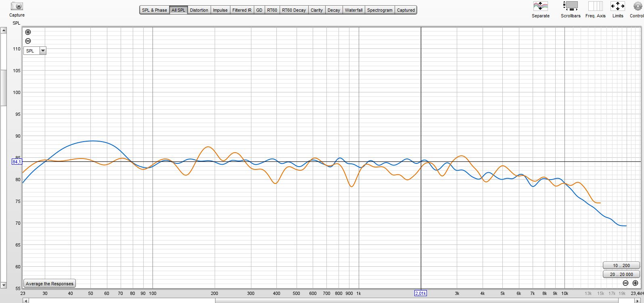Viewport: 644px width, 303px height.
Task: Click bottom-right zoom in plus icon
Action: [635, 283]
